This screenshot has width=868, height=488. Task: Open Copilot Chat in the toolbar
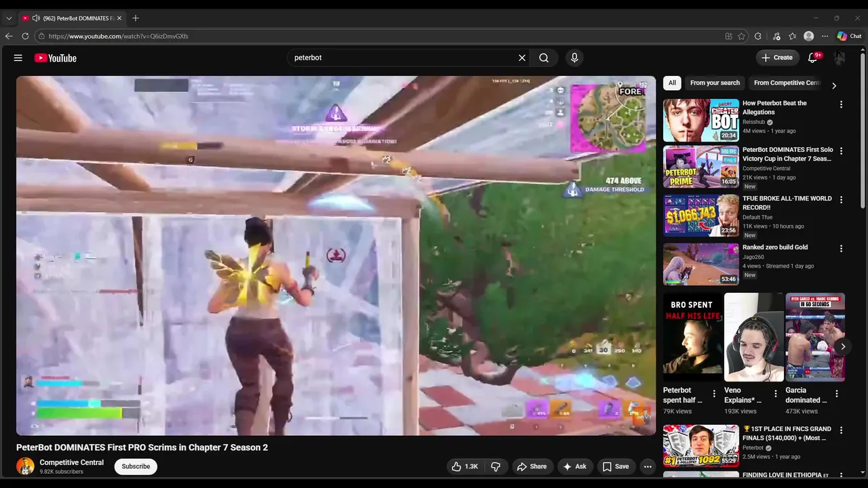[849, 36]
